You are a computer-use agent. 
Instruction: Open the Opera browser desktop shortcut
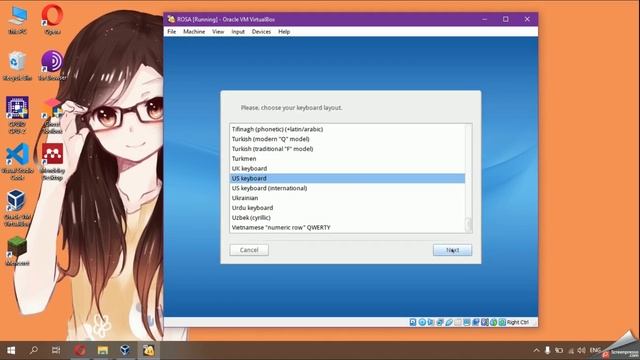[x=52, y=20]
